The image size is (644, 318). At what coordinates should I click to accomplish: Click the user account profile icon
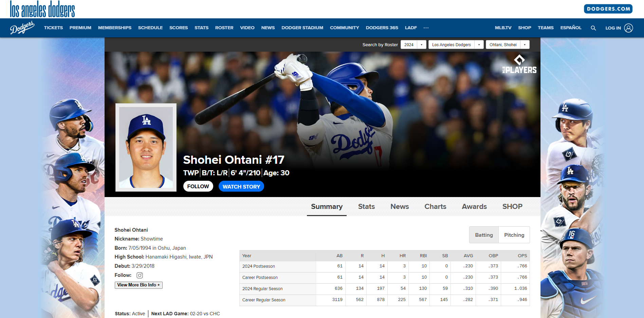[x=628, y=28]
